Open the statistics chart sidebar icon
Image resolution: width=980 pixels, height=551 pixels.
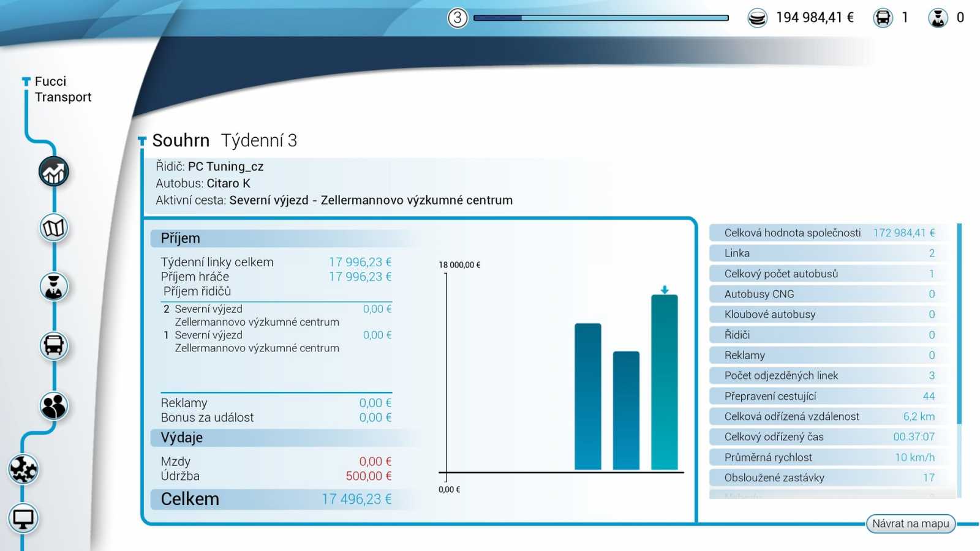(x=54, y=171)
